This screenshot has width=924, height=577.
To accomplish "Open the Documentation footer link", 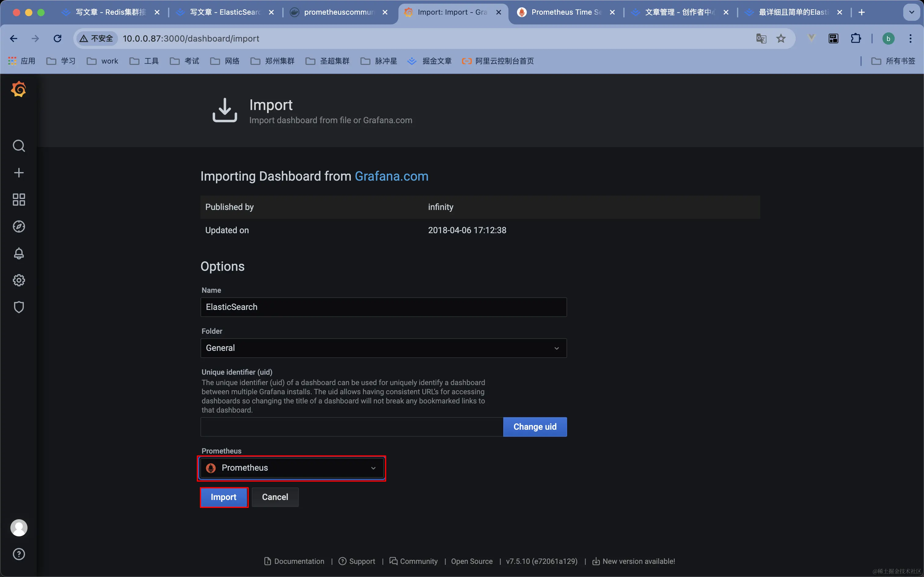I will tap(294, 561).
